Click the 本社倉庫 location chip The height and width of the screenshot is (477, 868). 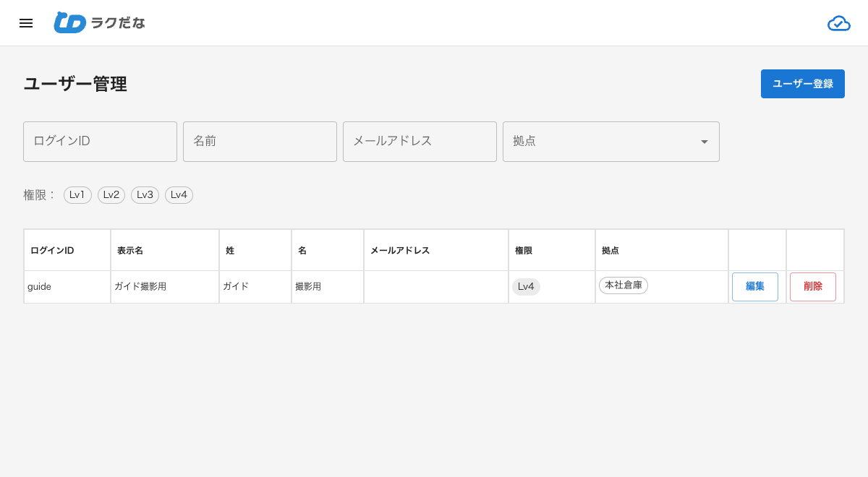(x=624, y=285)
